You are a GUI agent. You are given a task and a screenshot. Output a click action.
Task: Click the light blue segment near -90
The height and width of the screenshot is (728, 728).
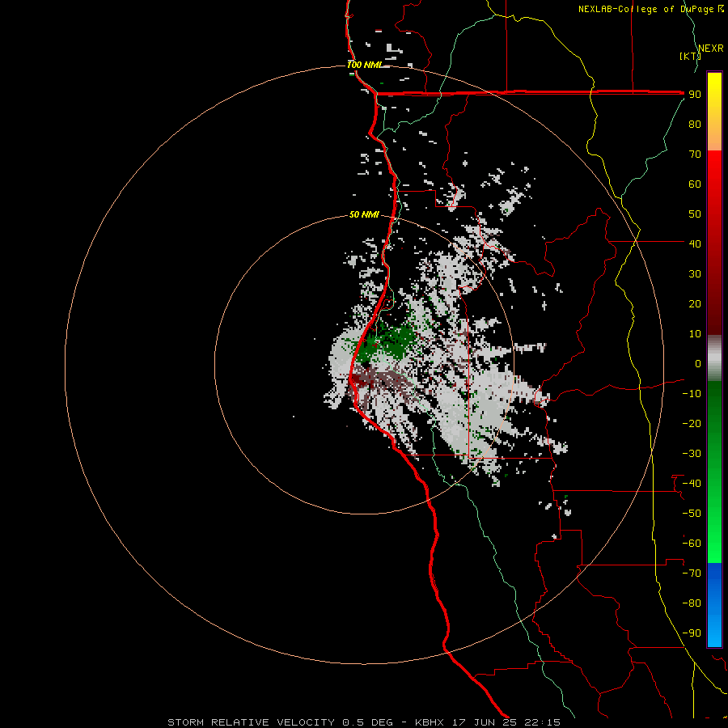click(x=714, y=632)
